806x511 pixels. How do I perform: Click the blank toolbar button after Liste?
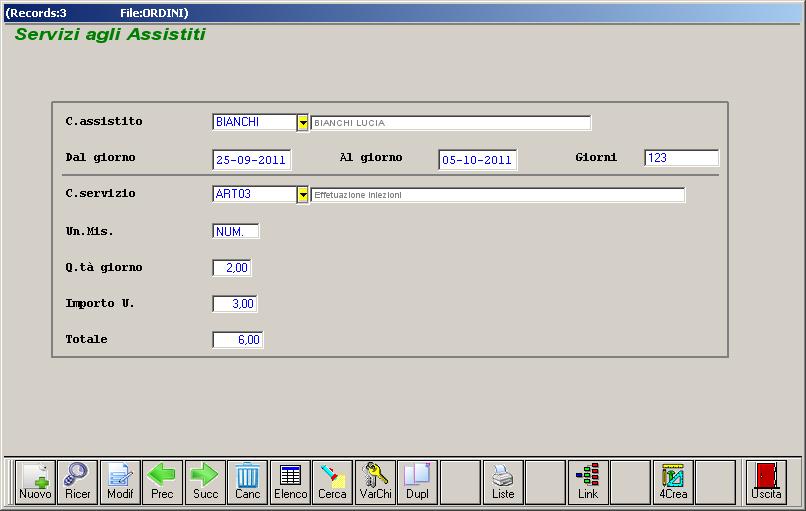(x=545, y=482)
